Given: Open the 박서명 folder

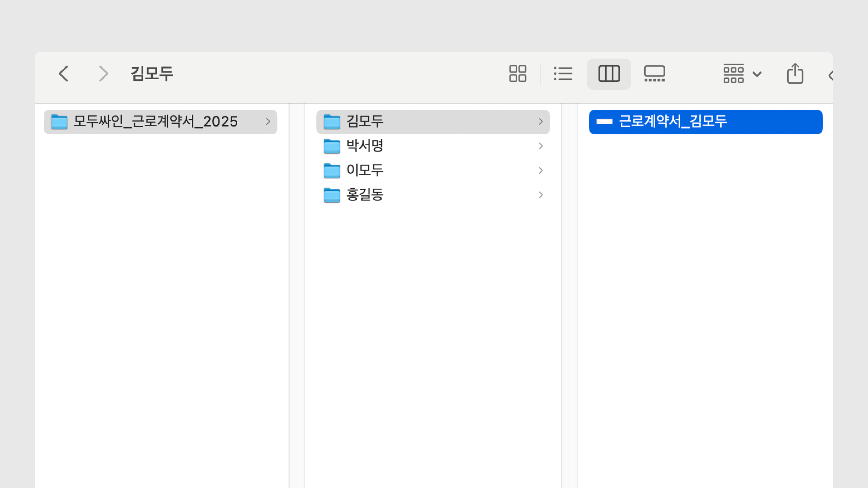Looking at the screenshot, I should tap(365, 146).
